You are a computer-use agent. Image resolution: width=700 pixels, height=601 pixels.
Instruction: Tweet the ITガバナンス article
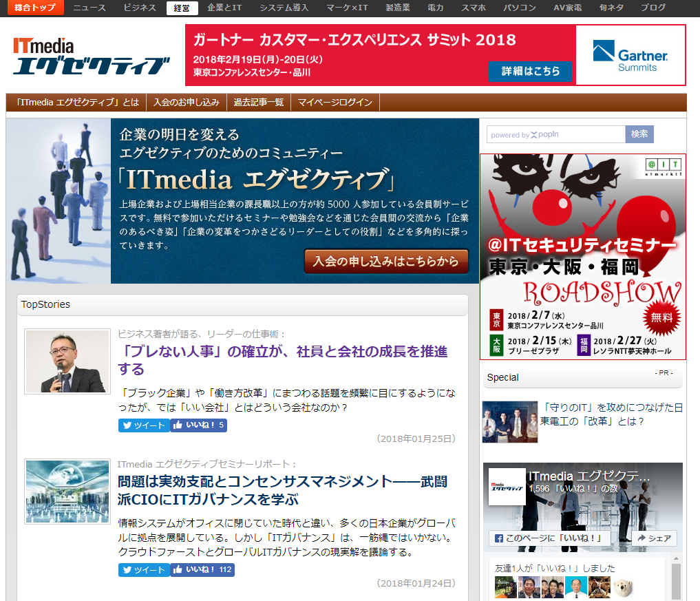144,570
